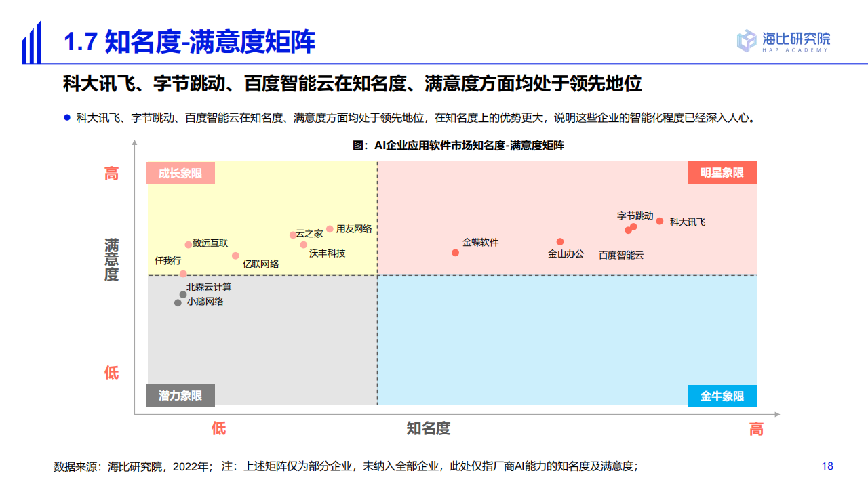868x488 pixels.
Task: Select the 致远互联 chart label
Action: 210,243
